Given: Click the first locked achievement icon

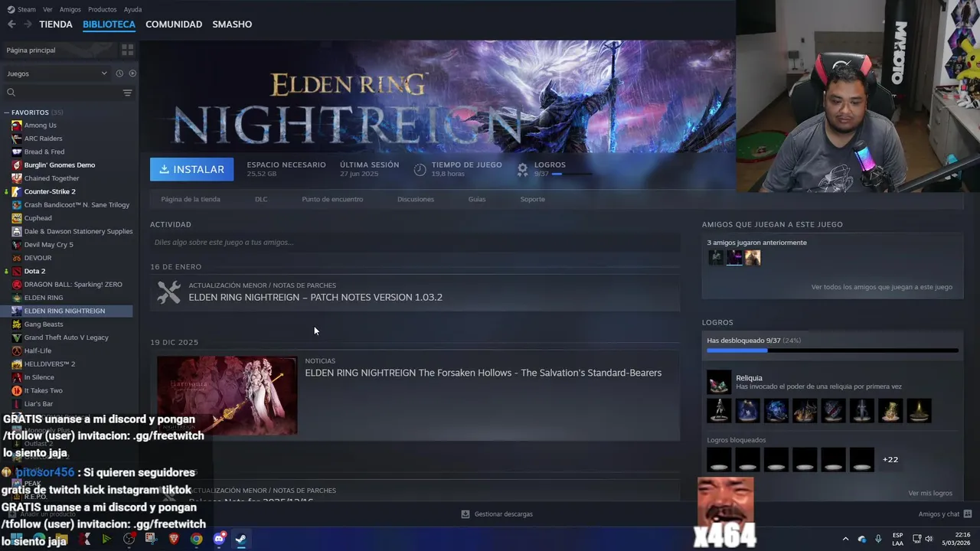Looking at the screenshot, I should tap(719, 460).
